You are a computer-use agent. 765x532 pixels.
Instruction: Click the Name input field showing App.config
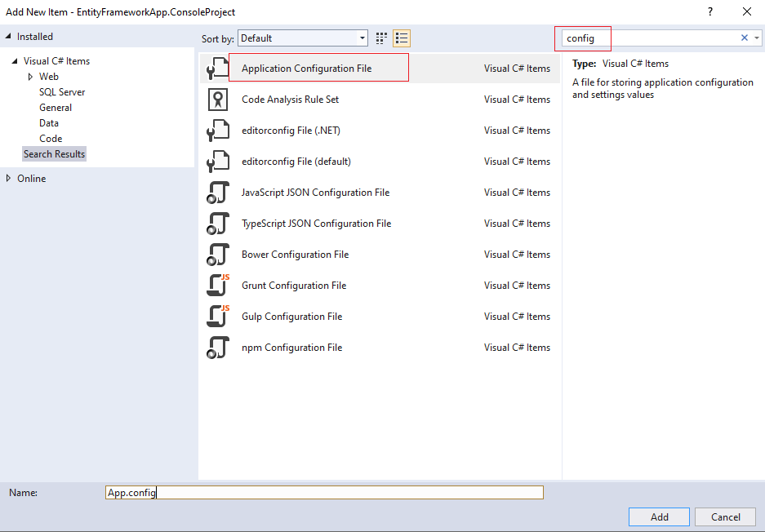point(324,492)
